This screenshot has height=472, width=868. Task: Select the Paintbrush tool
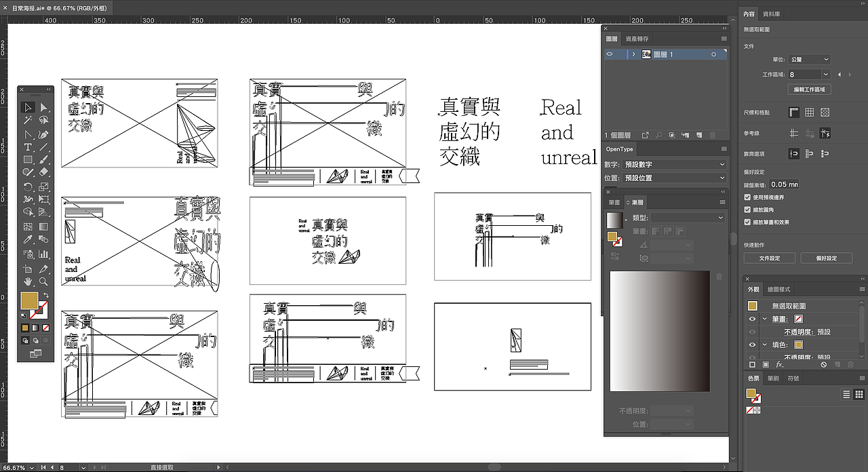pos(43,160)
